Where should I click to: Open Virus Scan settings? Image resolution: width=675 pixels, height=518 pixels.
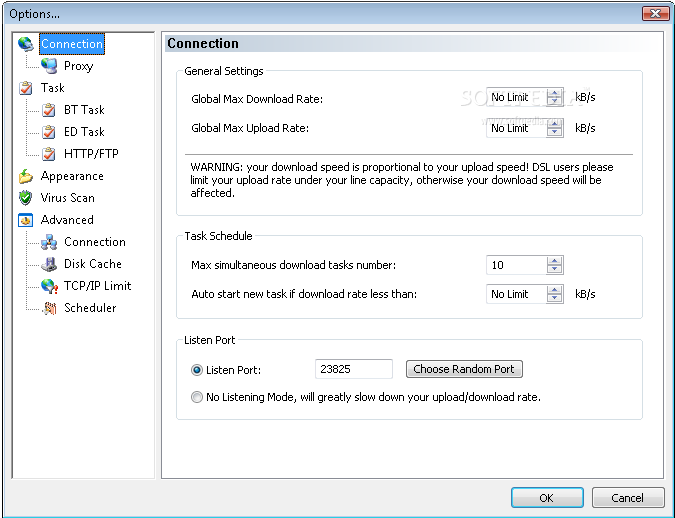[68, 198]
